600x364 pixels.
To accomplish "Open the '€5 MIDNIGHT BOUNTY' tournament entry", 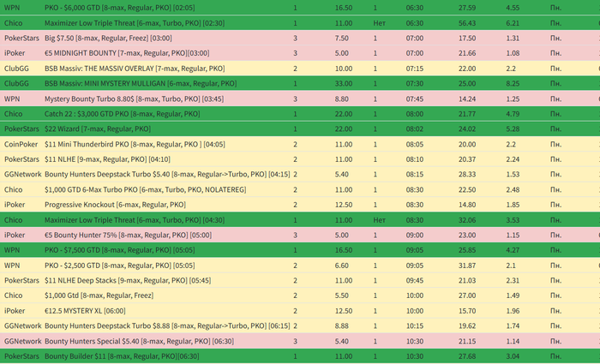I will point(127,53).
